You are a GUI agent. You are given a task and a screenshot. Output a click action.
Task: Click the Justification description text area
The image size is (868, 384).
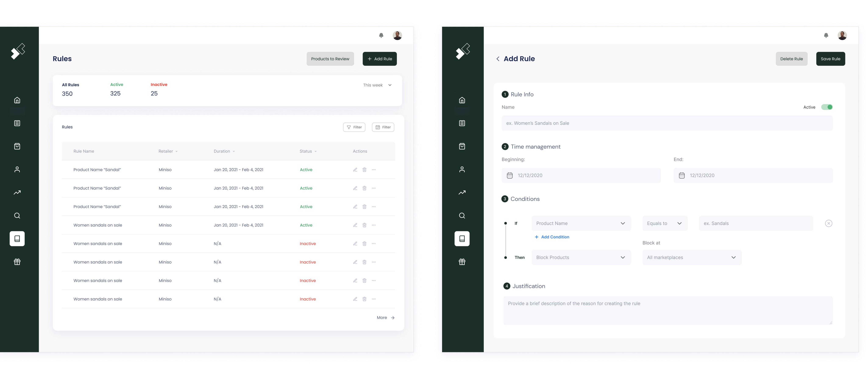(x=668, y=310)
